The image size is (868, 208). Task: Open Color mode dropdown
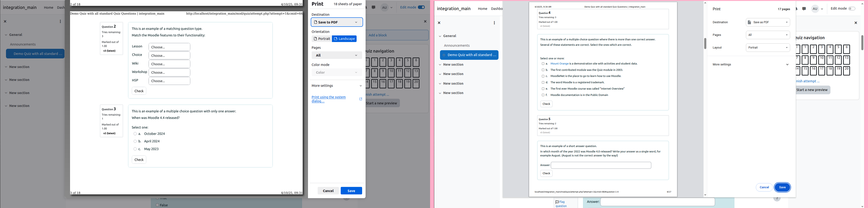pos(337,72)
